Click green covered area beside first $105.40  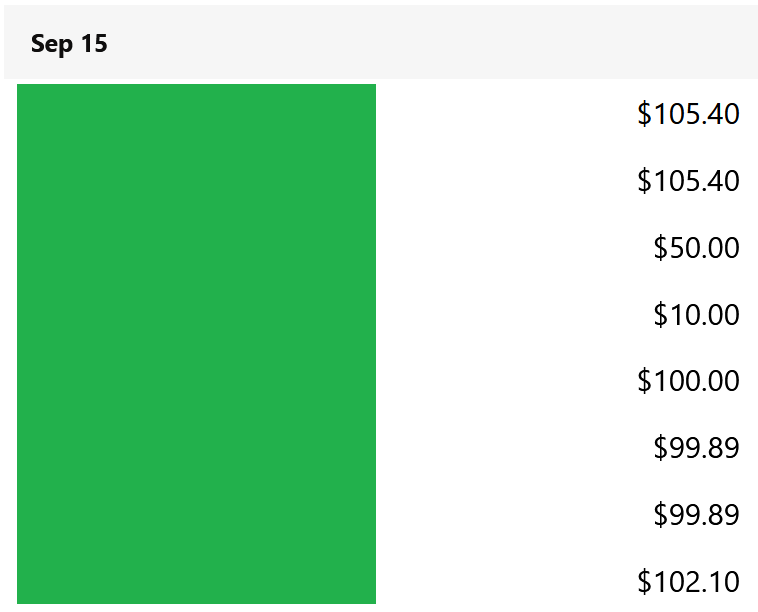click(x=196, y=114)
